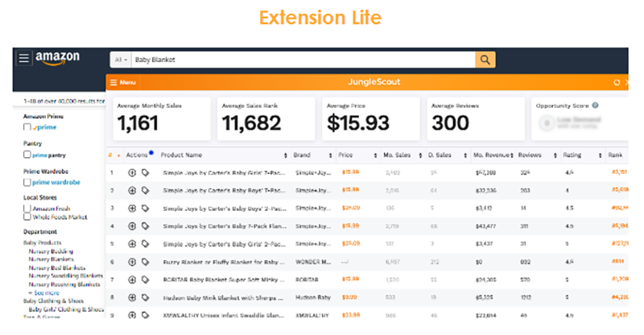Open Baby Girls' Clothing & Shoes link
This screenshot has width=644, height=335.
(x=66, y=309)
